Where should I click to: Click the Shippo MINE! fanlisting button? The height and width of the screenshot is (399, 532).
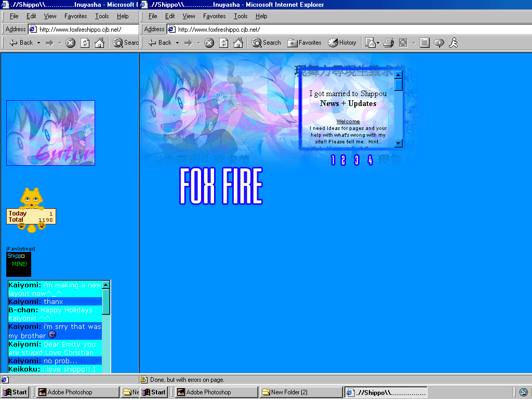pyautogui.click(x=19, y=264)
